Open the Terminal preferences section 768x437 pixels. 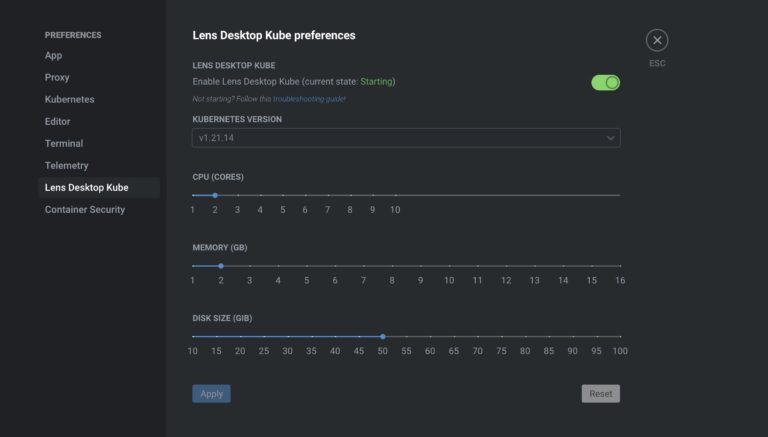click(x=64, y=144)
